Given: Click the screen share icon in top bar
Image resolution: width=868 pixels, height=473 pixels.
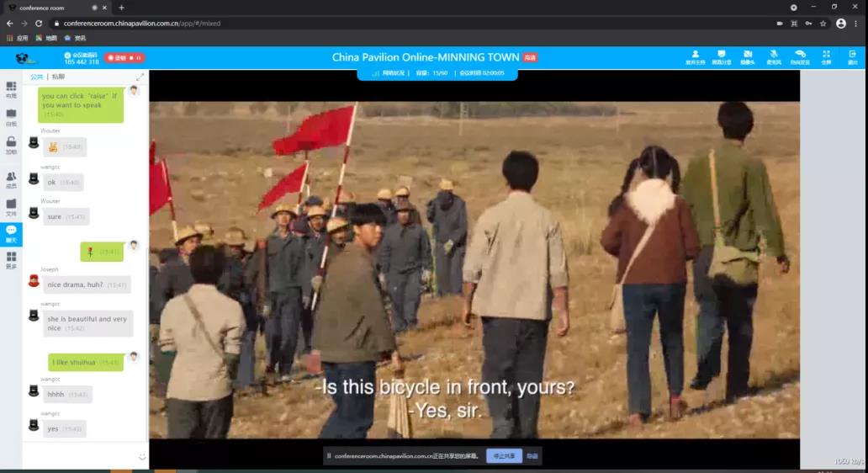Looking at the screenshot, I should click(721, 57).
